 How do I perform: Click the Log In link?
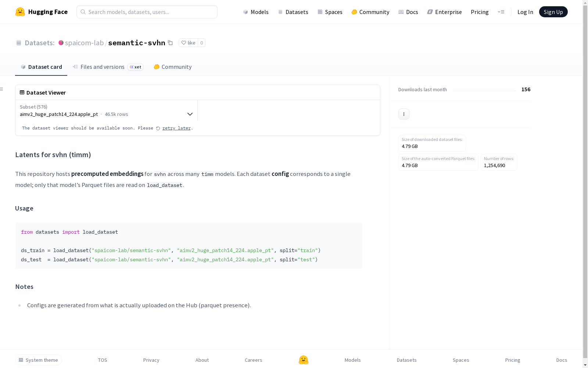pos(525,12)
